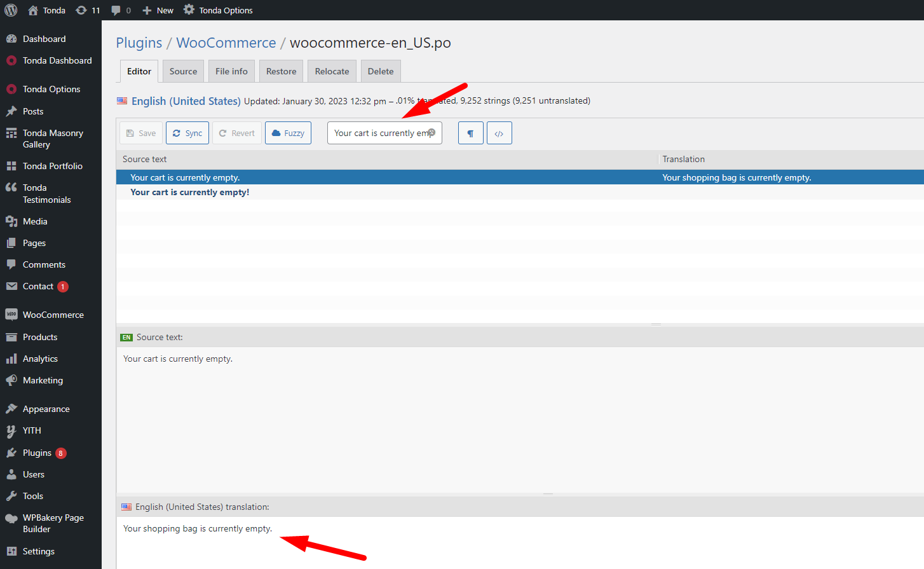Image resolution: width=924 pixels, height=569 pixels.
Task: Click the Save button in editor toolbar
Action: click(141, 133)
